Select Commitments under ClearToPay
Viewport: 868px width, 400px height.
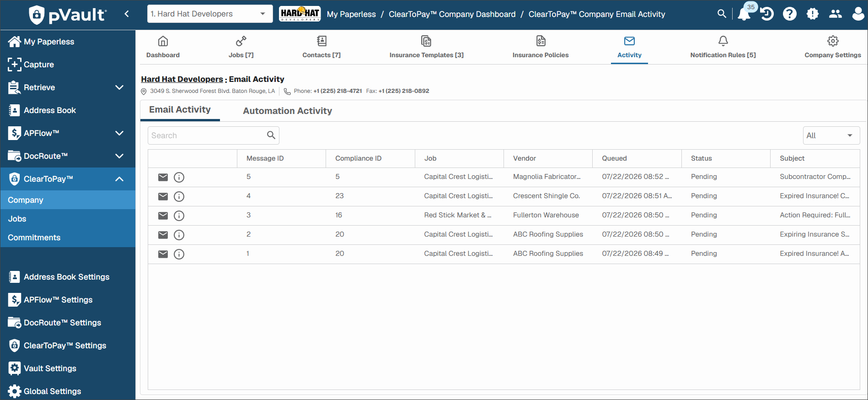pyautogui.click(x=68, y=238)
